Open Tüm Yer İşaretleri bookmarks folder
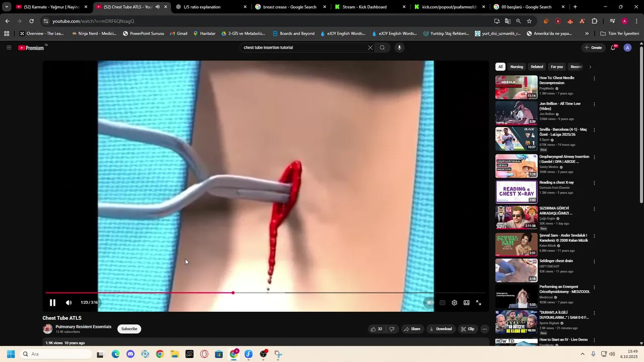 (620, 34)
